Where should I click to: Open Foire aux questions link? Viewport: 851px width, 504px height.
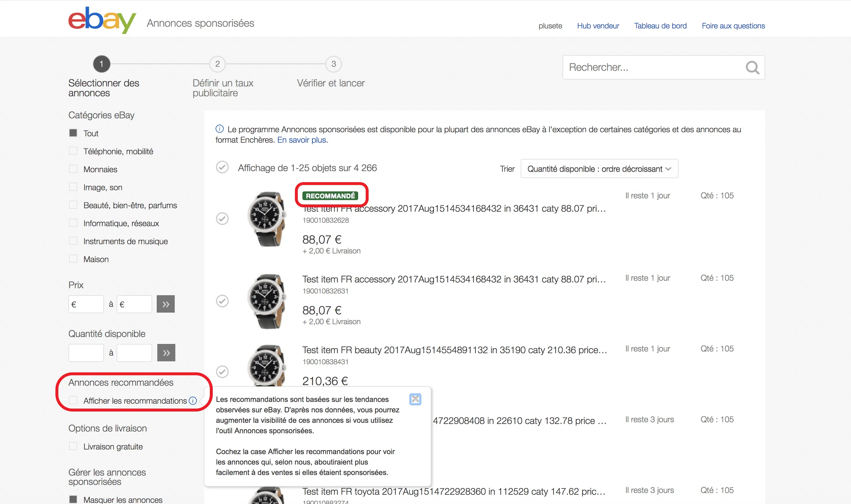point(733,26)
